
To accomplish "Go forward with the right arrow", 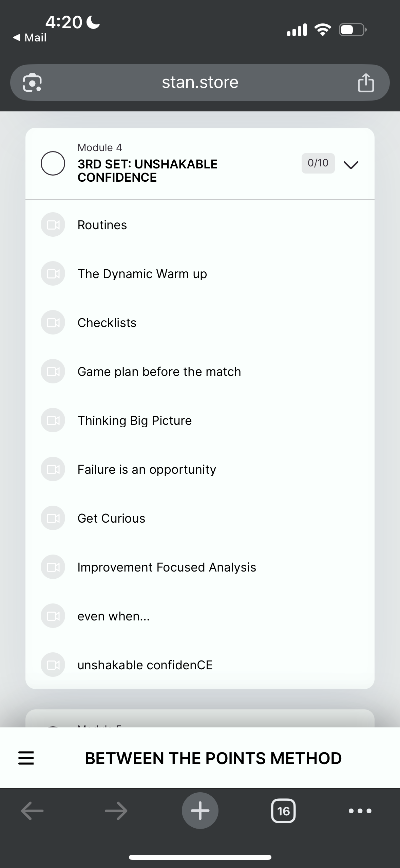I will [116, 811].
